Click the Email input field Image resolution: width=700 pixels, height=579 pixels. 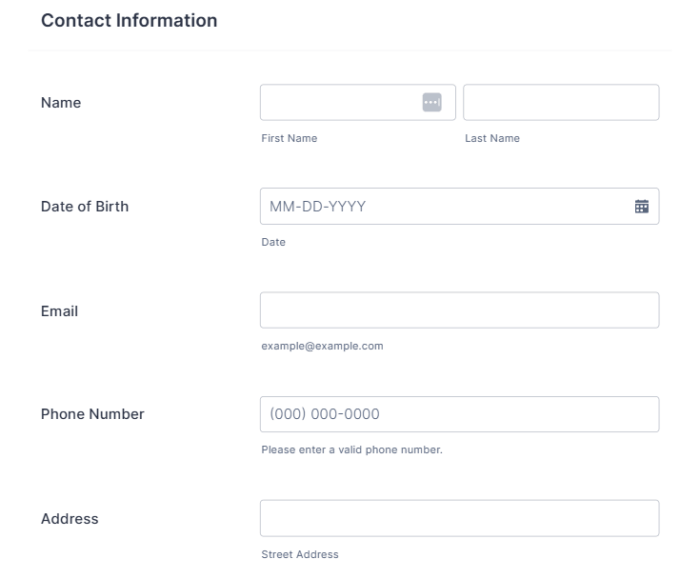click(459, 310)
